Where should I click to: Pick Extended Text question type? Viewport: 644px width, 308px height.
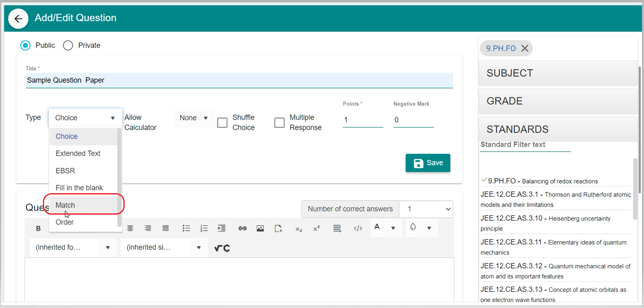click(x=78, y=154)
